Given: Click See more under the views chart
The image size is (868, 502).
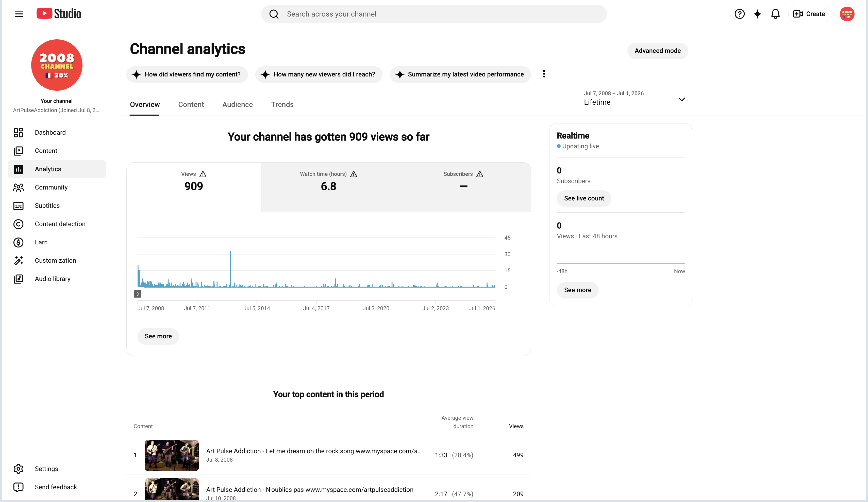Looking at the screenshot, I should pos(158,336).
